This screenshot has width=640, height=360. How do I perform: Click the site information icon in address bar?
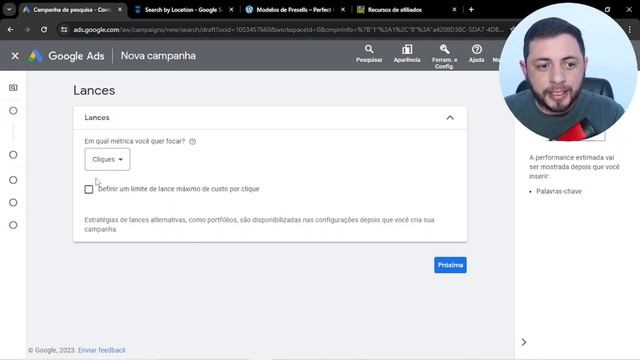pos(64,29)
